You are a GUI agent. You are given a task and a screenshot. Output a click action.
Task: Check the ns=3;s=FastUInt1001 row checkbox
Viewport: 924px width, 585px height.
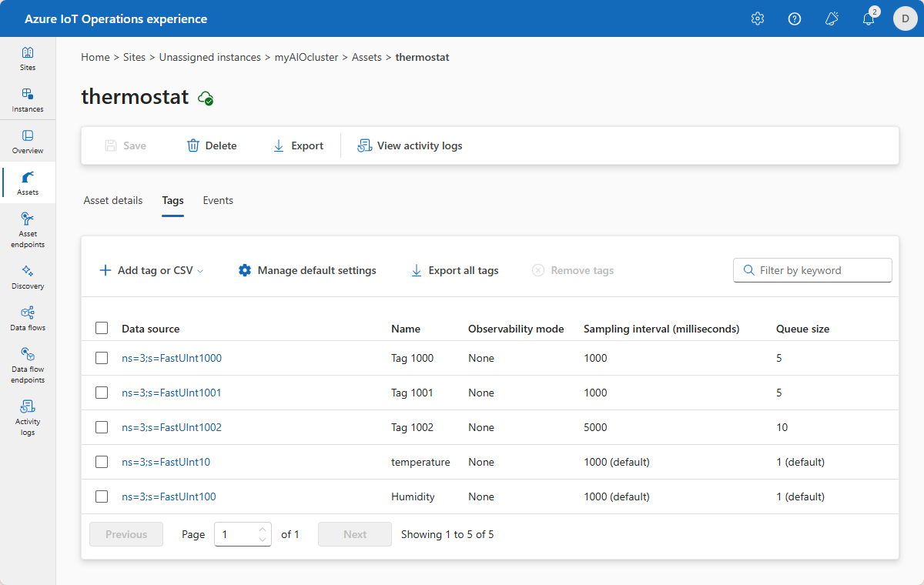[102, 393]
